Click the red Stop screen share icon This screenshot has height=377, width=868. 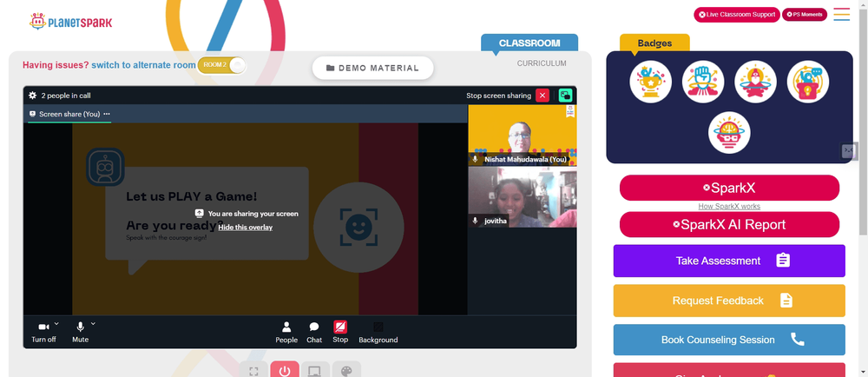tap(340, 327)
